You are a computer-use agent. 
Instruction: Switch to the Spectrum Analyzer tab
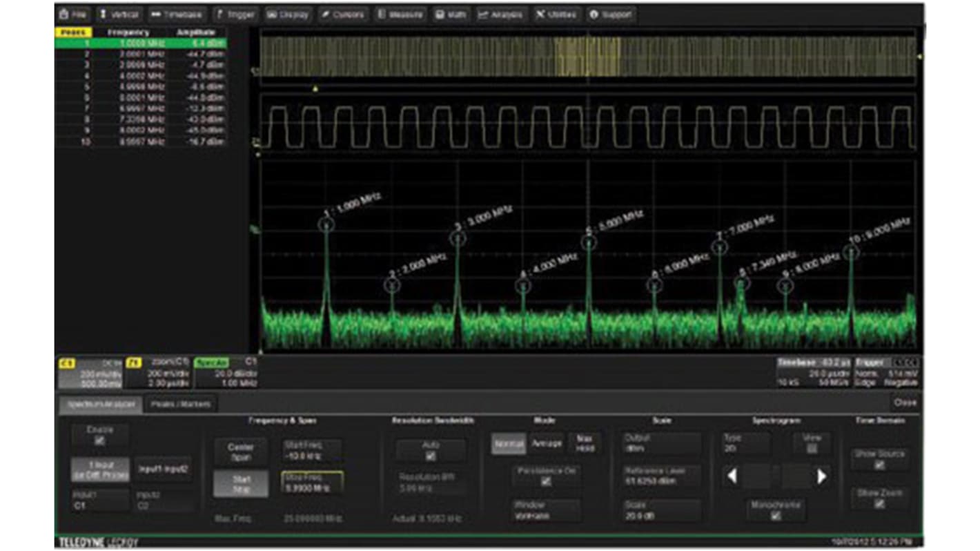pyautogui.click(x=101, y=405)
